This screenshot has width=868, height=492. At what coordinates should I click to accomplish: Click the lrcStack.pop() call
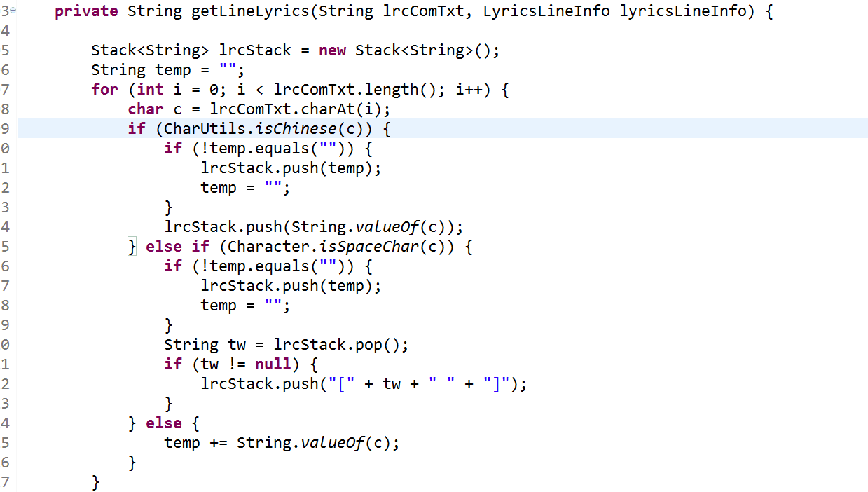pyautogui.click(x=337, y=346)
